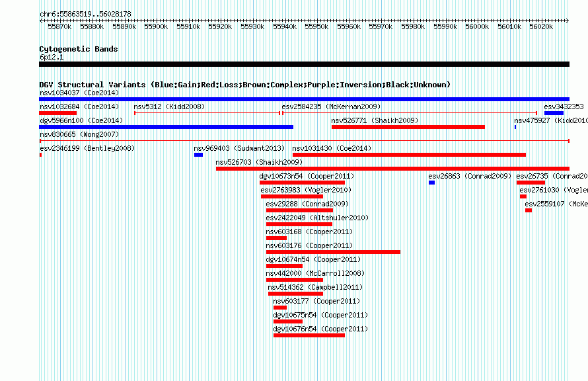
Task: Select the red bar of nsv526703
Action: [392, 169]
